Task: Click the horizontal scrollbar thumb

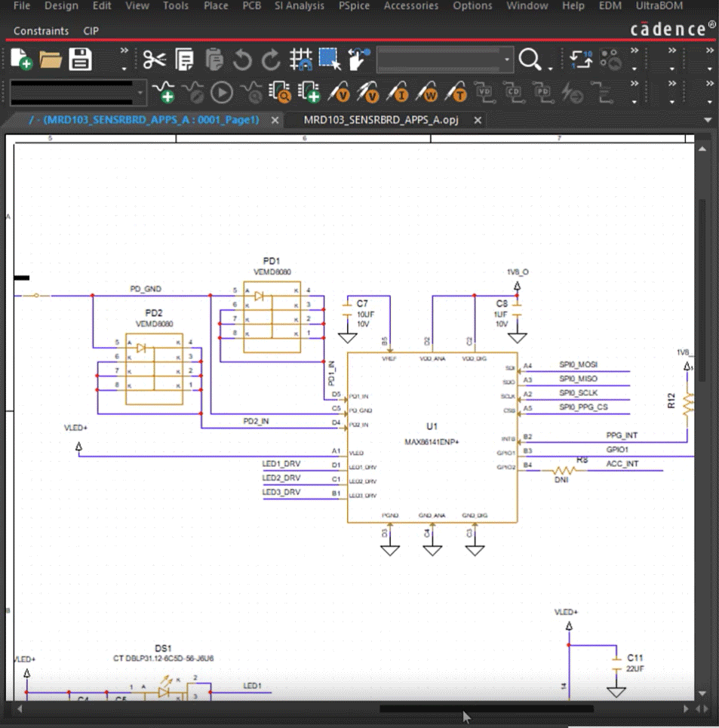Action: pos(487,709)
